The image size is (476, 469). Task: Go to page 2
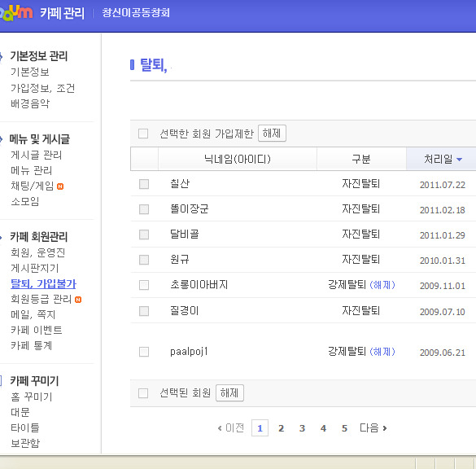[281, 428]
